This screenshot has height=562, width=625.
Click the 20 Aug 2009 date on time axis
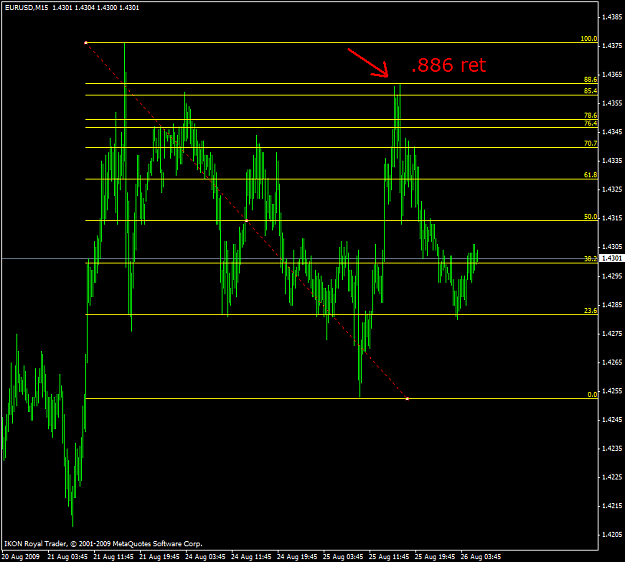(21, 556)
